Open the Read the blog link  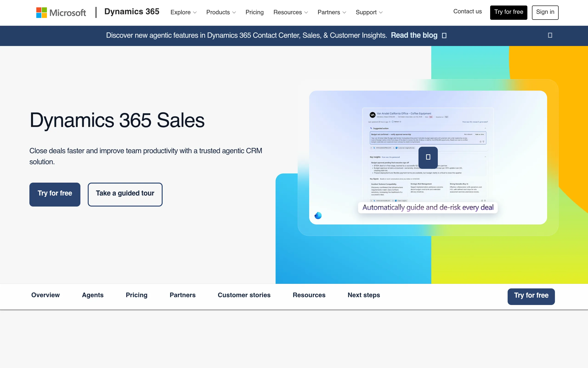coord(414,35)
